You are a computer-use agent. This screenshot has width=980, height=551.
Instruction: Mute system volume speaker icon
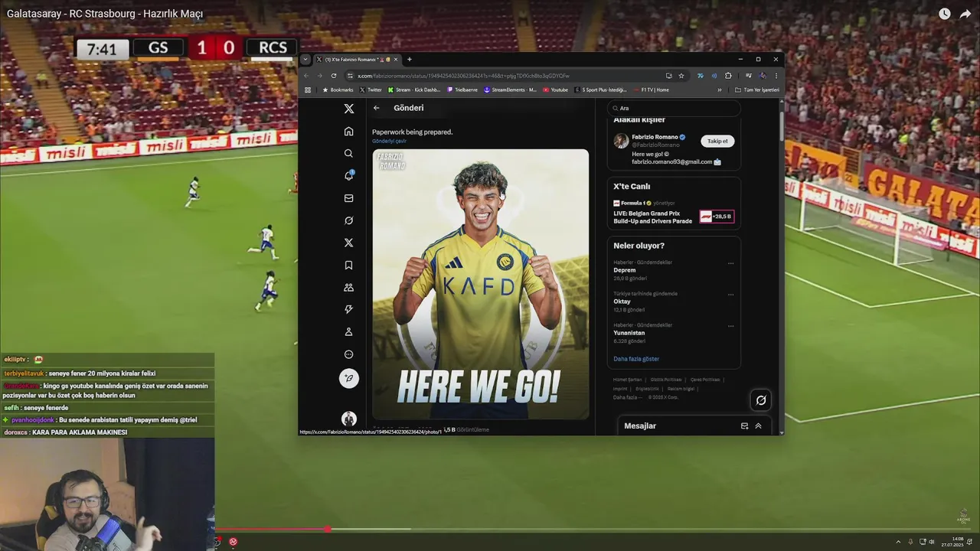point(933,542)
